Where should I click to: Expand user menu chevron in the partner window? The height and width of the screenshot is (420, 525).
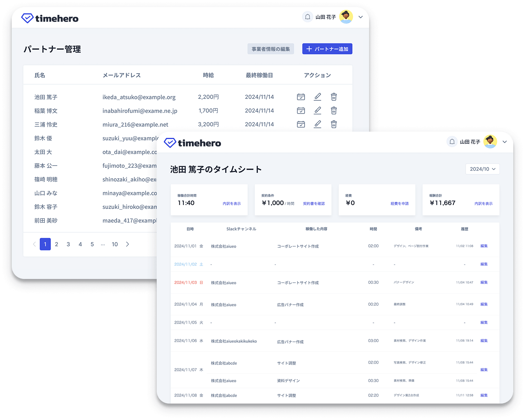point(360,17)
